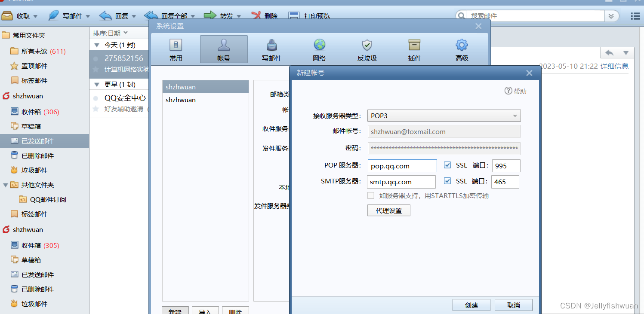Viewport: 644px width, 314px height.
Task: Select the second shzhwuan account in list
Action: click(206, 100)
